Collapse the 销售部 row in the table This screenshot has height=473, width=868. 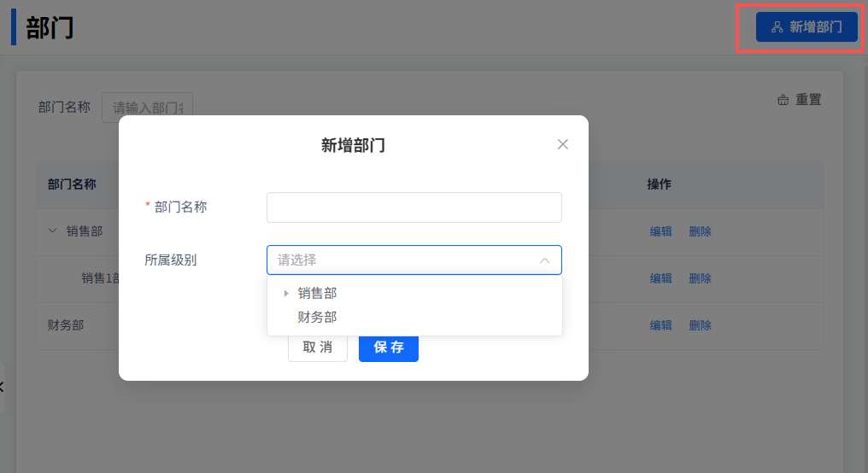coord(53,231)
